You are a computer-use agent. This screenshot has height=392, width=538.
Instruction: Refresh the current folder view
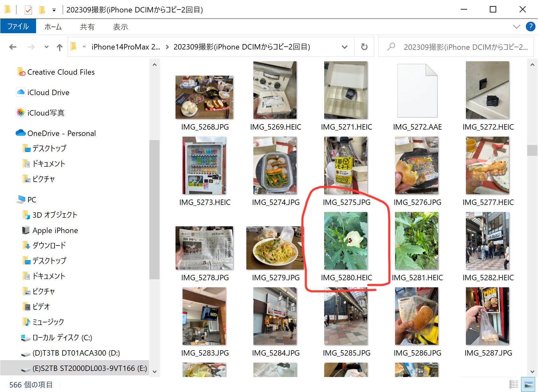pyautogui.click(x=364, y=47)
